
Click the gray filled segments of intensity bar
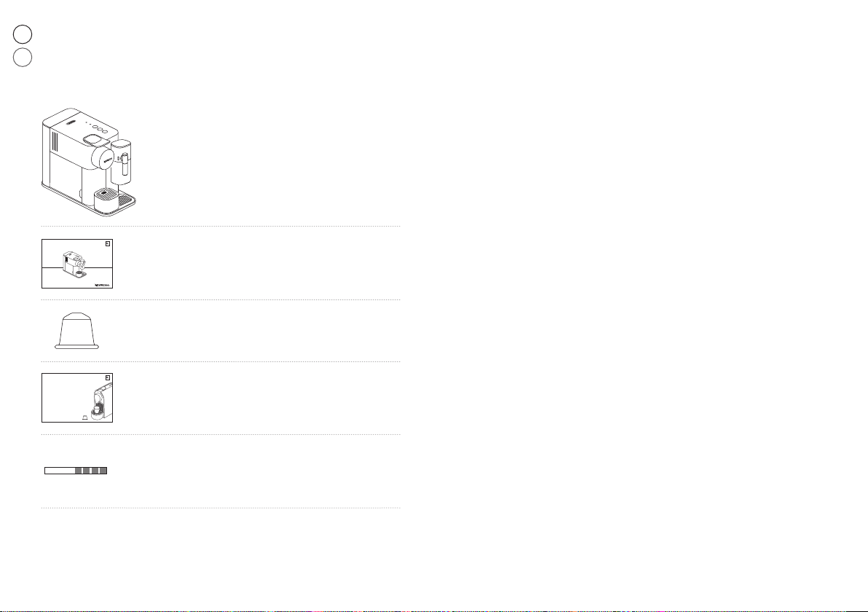pos(91,471)
